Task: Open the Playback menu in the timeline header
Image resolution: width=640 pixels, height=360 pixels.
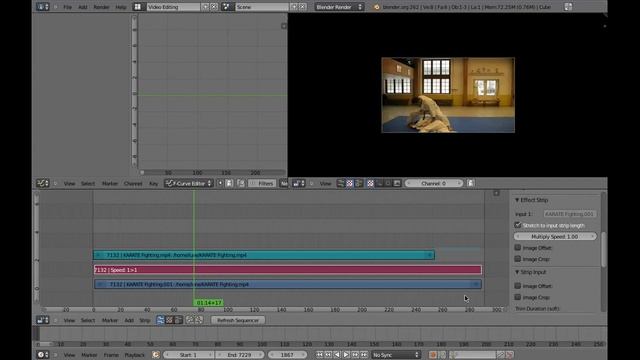Action: tap(135, 355)
